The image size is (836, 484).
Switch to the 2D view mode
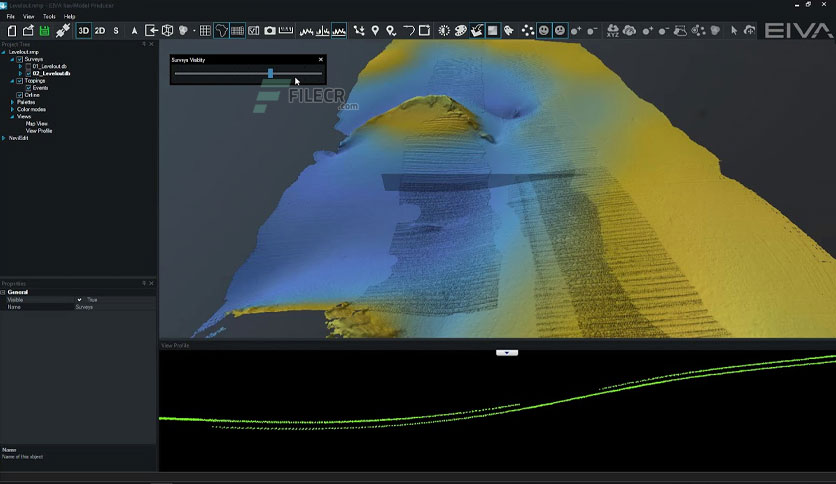[100, 31]
